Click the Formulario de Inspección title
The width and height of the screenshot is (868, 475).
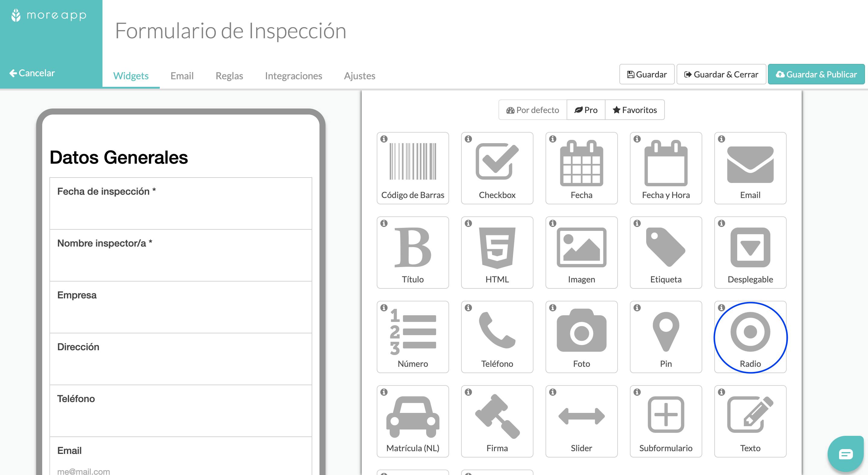(231, 31)
